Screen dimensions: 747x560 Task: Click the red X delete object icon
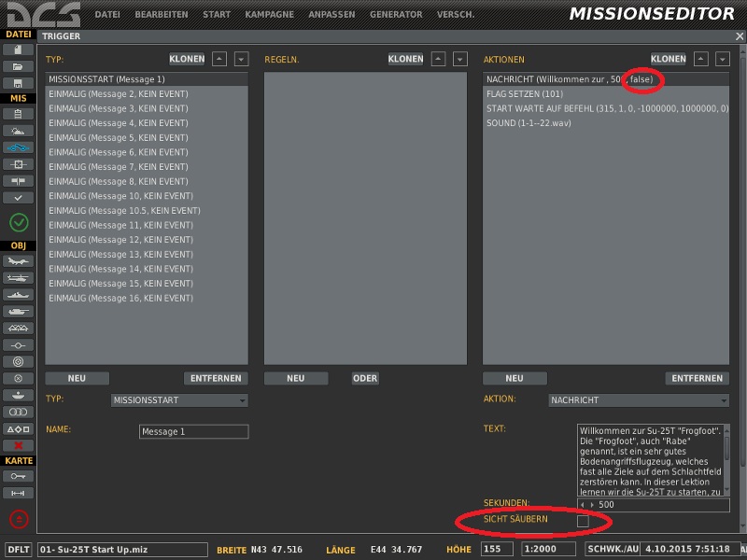18,446
